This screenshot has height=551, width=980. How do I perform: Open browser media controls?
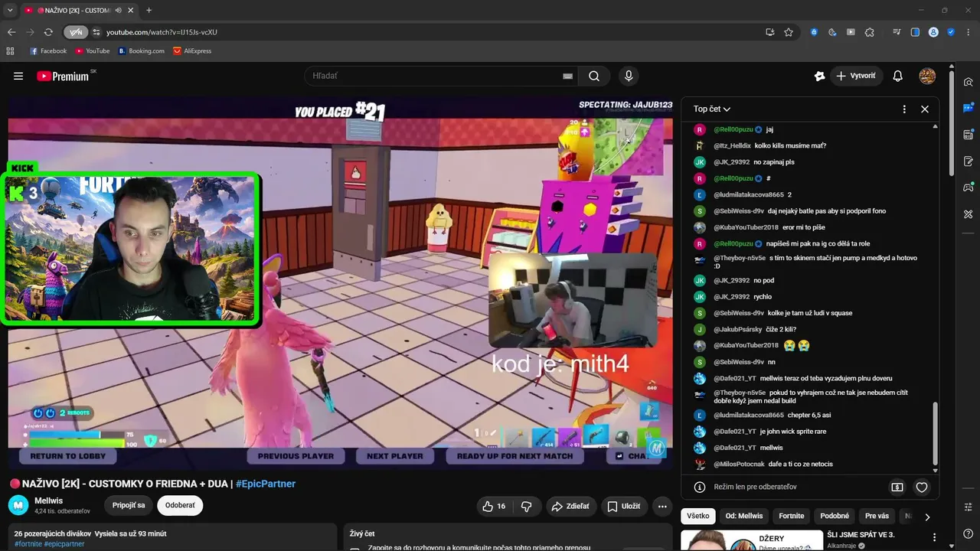[x=897, y=32]
